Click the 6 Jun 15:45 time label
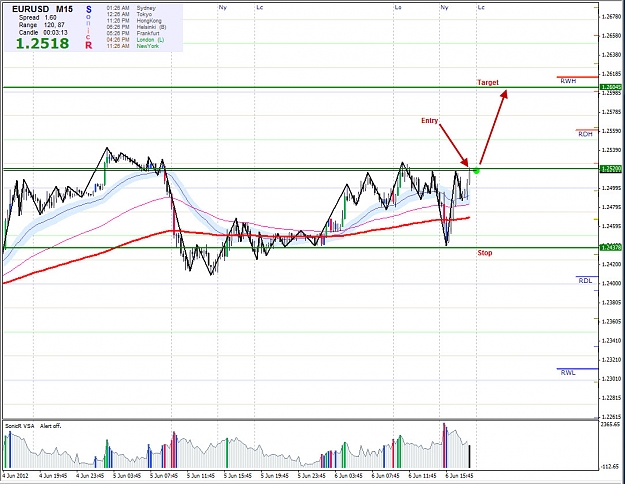Image resolution: width=625 pixels, height=484 pixels. click(x=459, y=476)
